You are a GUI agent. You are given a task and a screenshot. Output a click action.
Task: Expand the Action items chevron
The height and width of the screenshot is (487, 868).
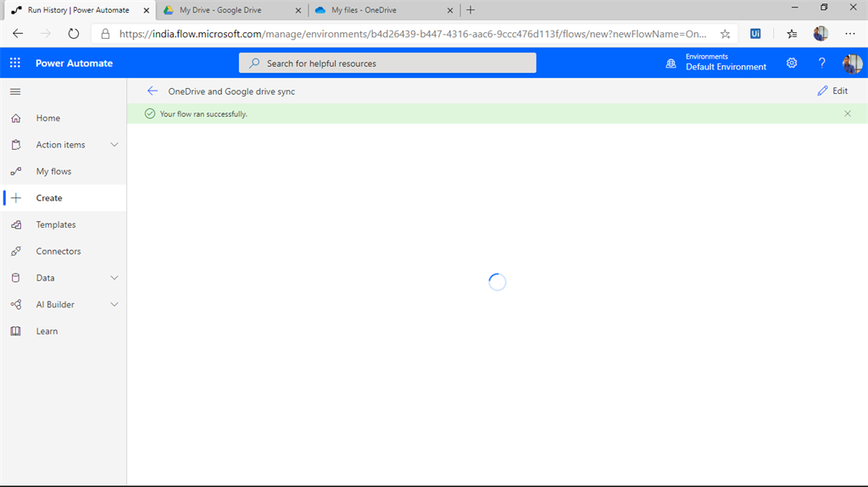114,145
